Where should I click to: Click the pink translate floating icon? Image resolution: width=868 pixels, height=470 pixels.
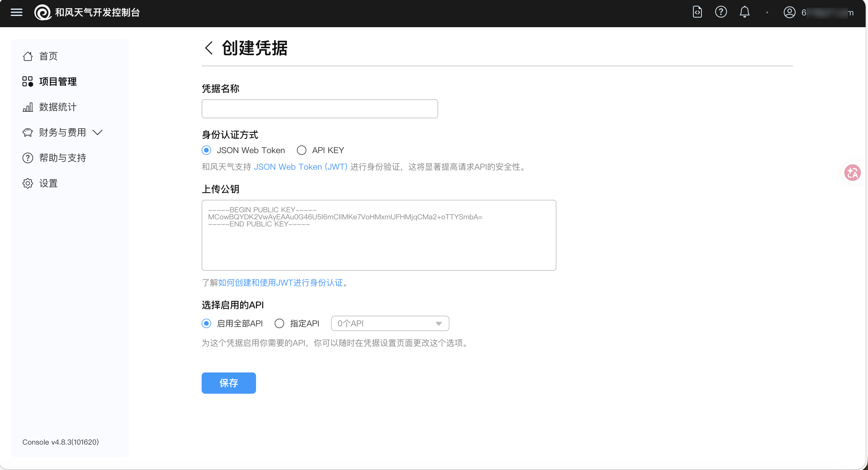tap(852, 173)
